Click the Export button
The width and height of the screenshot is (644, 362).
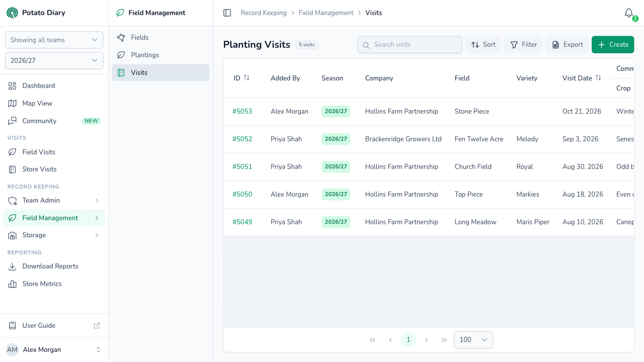point(567,45)
